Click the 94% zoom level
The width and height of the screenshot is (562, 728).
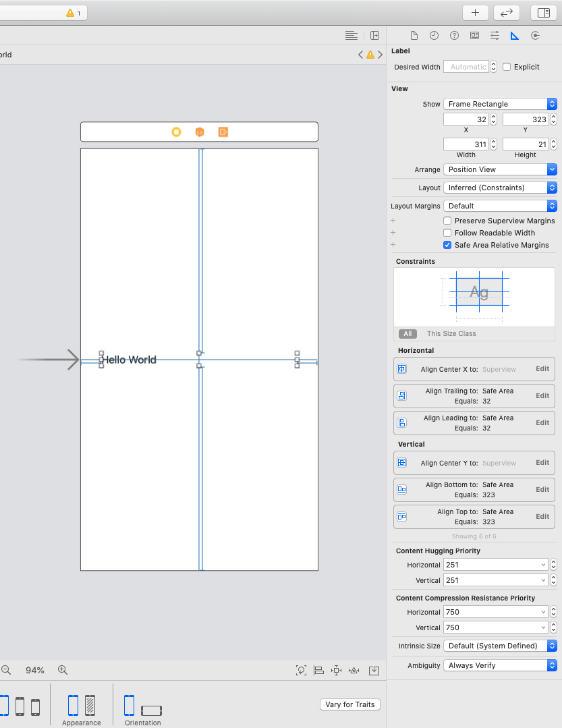pos(35,670)
